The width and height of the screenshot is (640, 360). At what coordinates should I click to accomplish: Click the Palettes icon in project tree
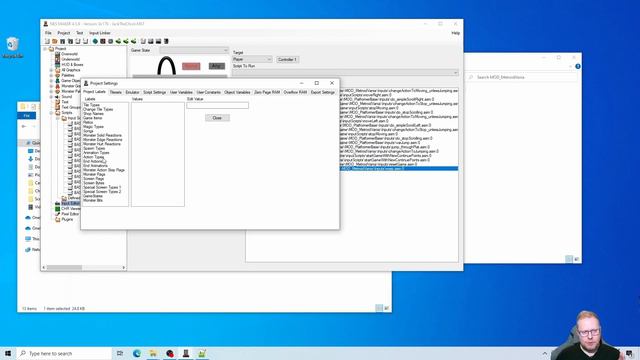click(x=58, y=75)
